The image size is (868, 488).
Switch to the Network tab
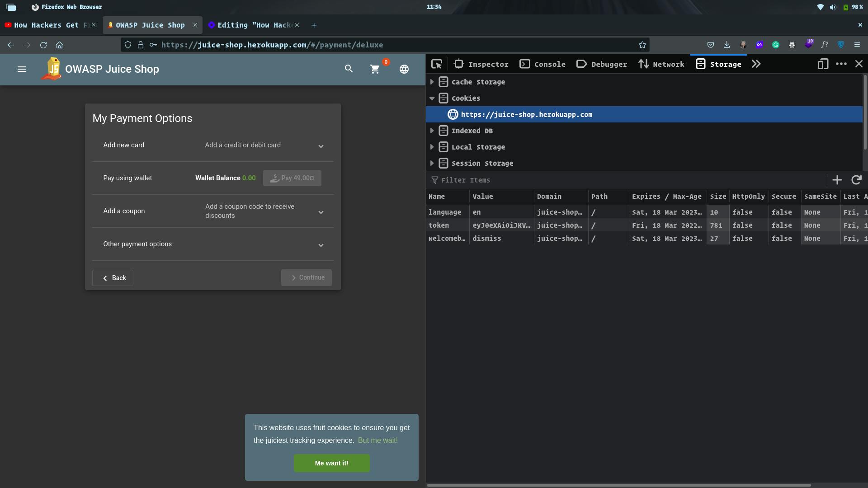tap(661, 64)
